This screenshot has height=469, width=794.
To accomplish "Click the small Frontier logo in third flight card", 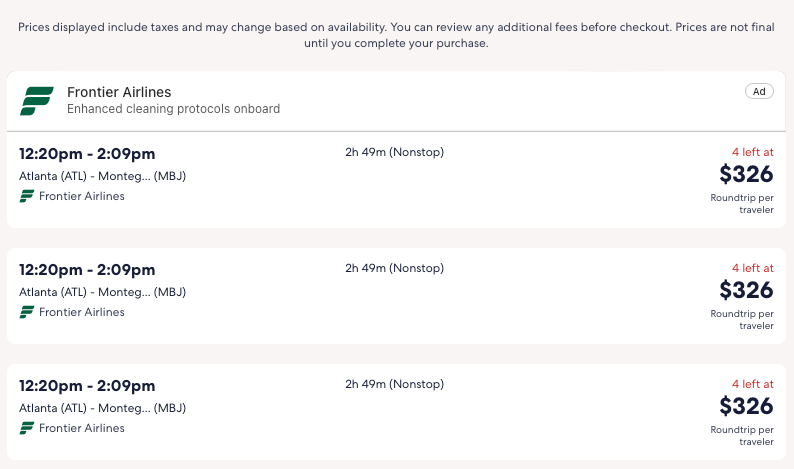I will pyautogui.click(x=27, y=429).
